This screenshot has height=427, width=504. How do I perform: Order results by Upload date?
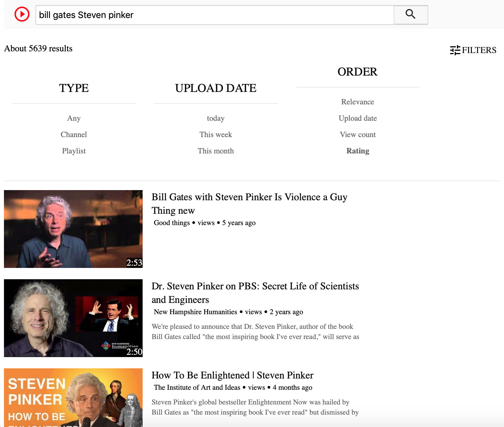click(x=358, y=118)
